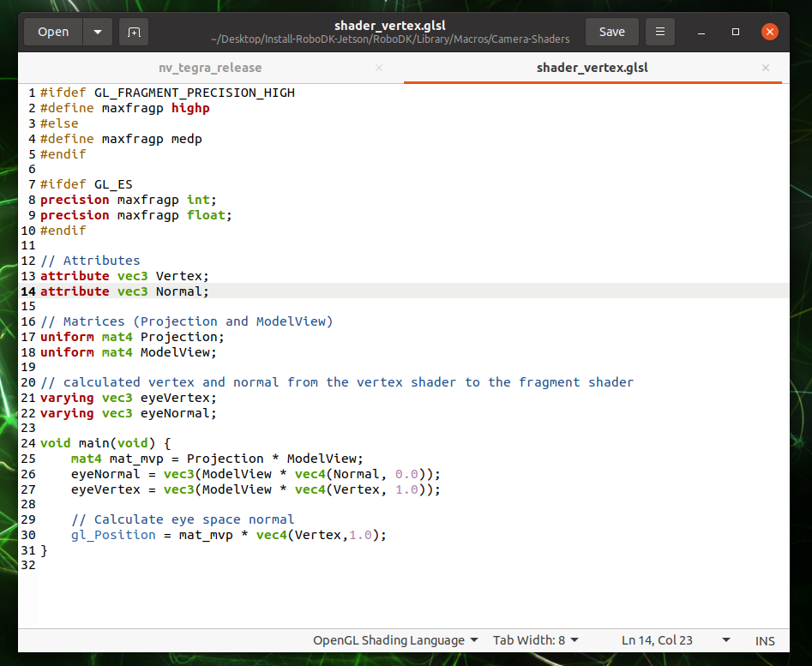The image size is (812, 666).
Task: Expand the recent files arrow beside Open
Action: click(97, 32)
